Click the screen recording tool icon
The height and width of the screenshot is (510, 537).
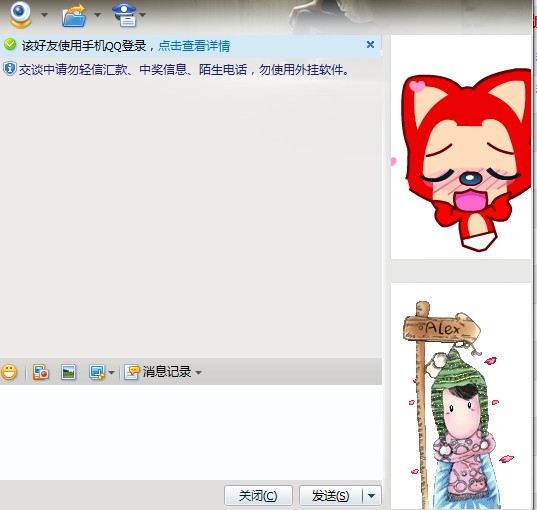click(41, 372)
